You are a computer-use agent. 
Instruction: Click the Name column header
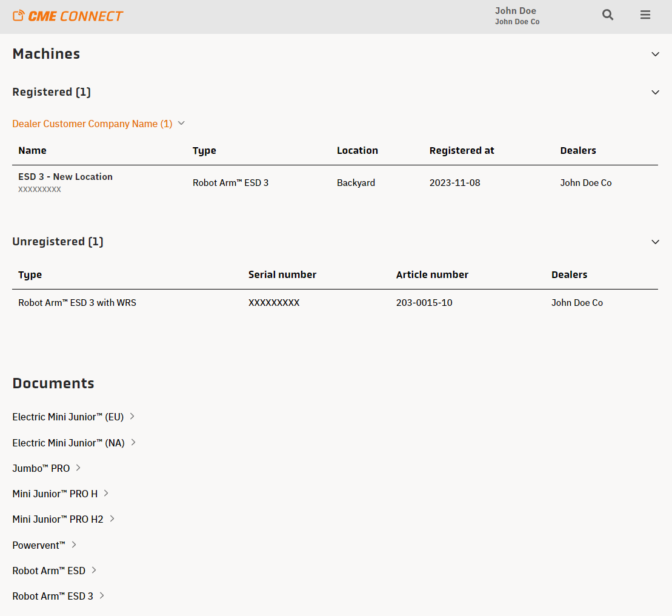32,150
